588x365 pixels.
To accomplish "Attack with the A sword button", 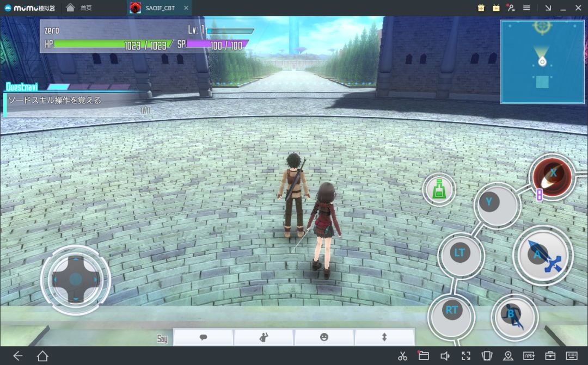I will (x=543, y=256).
